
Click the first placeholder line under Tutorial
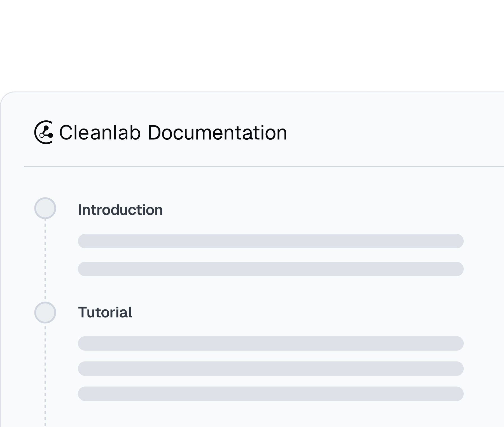point(270,344)
